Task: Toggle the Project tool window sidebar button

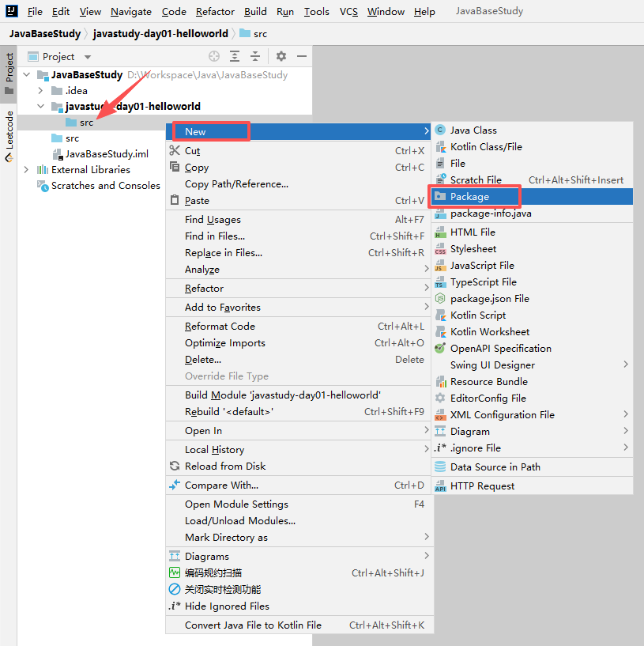Action: (9, 71)
